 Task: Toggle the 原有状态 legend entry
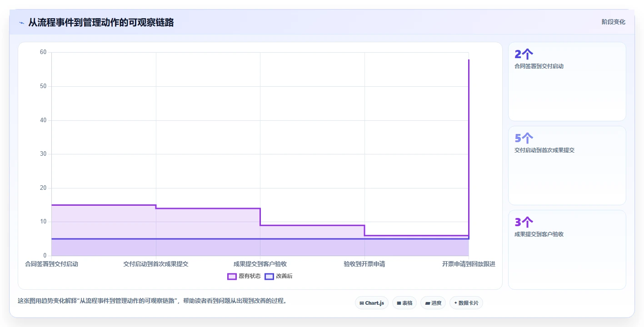(x=244, y=276)
